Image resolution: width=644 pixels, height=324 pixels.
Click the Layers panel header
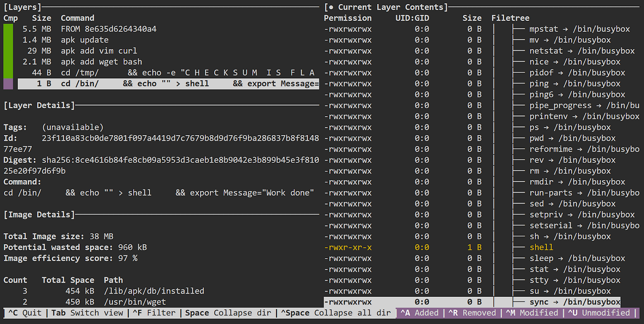pos(22,7)
